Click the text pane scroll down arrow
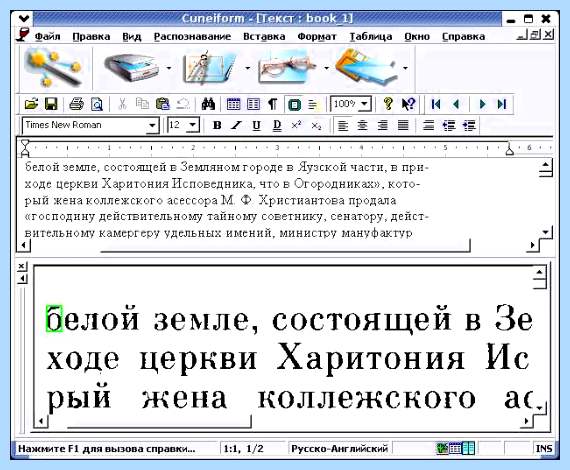Viewport: 570px width, 470px height. (x=546, y=232)
